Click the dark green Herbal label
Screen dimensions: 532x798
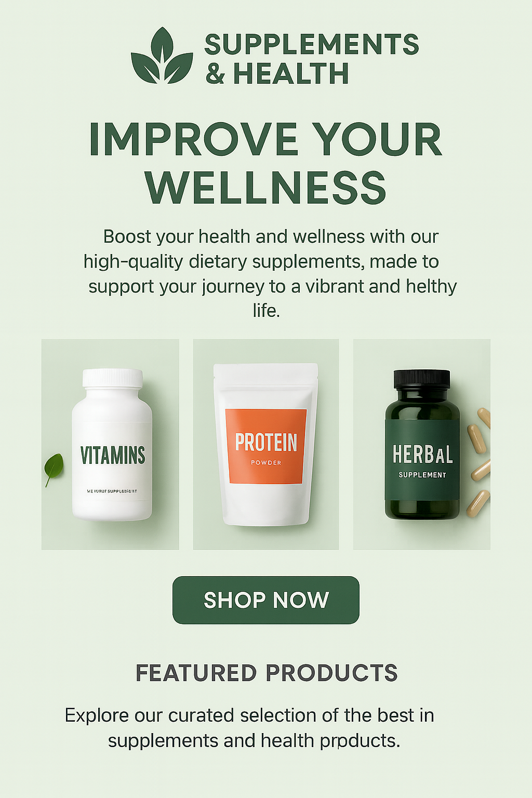(422, 460)
